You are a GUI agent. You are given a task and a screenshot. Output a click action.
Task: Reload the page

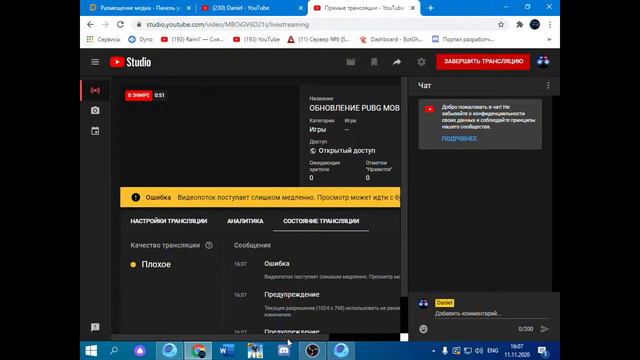tap(120, 24)
